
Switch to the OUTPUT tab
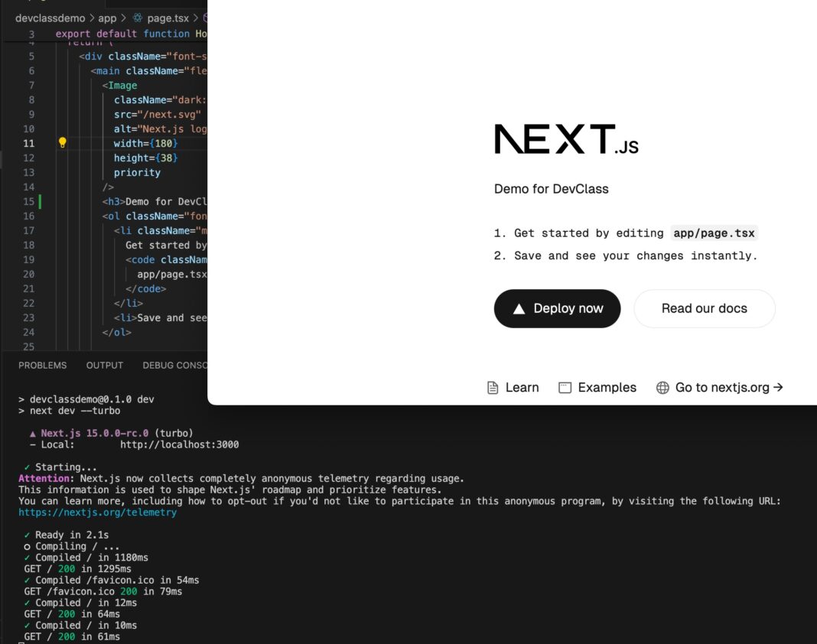click(x=104, y=365)
